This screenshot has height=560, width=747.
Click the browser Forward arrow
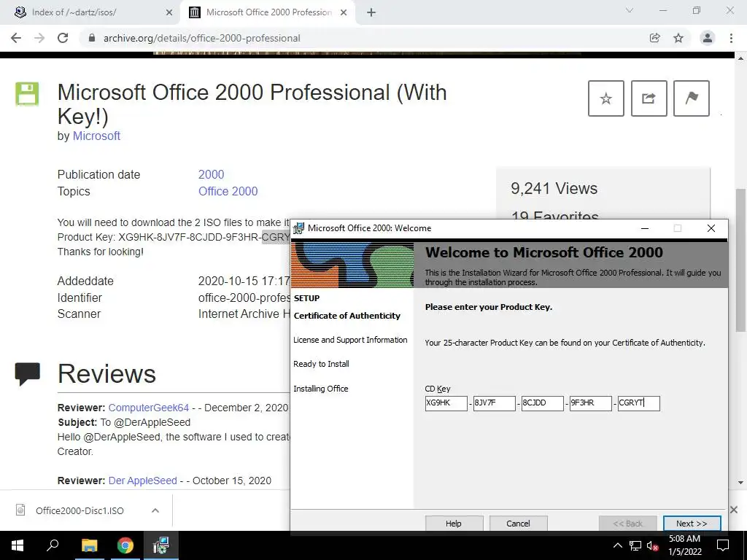39,38
